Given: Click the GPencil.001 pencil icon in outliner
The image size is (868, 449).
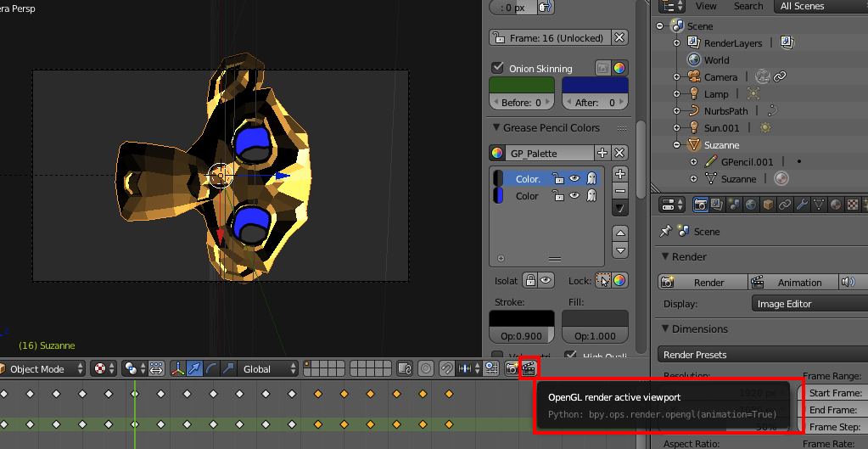Looking at the screenshot, I should [x=711, y=161].
